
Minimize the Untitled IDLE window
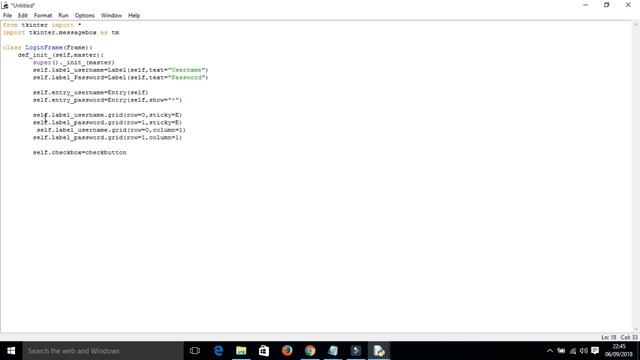click(x=586, y=5)
